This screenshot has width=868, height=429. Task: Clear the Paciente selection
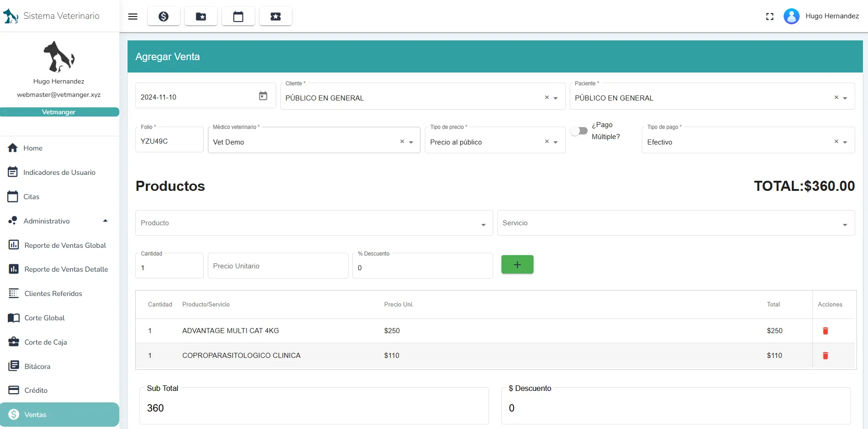(x=836, y=97)
